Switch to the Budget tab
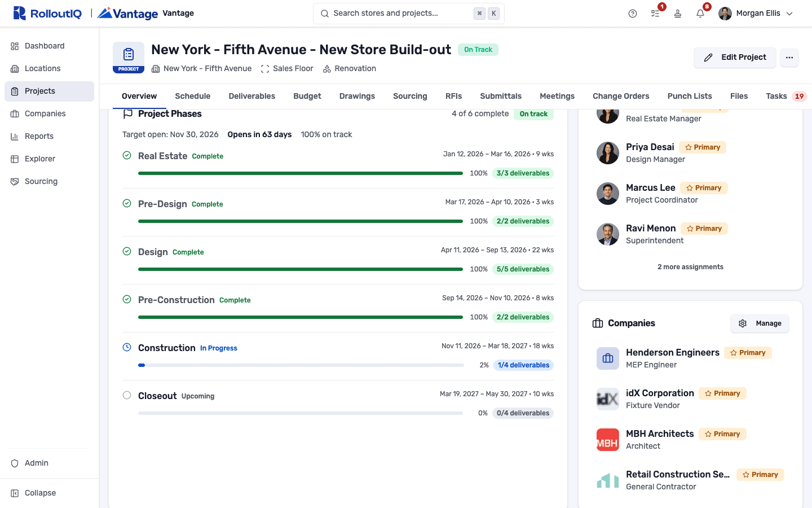This screenshot has height=508, width=812. coord(307,96)
